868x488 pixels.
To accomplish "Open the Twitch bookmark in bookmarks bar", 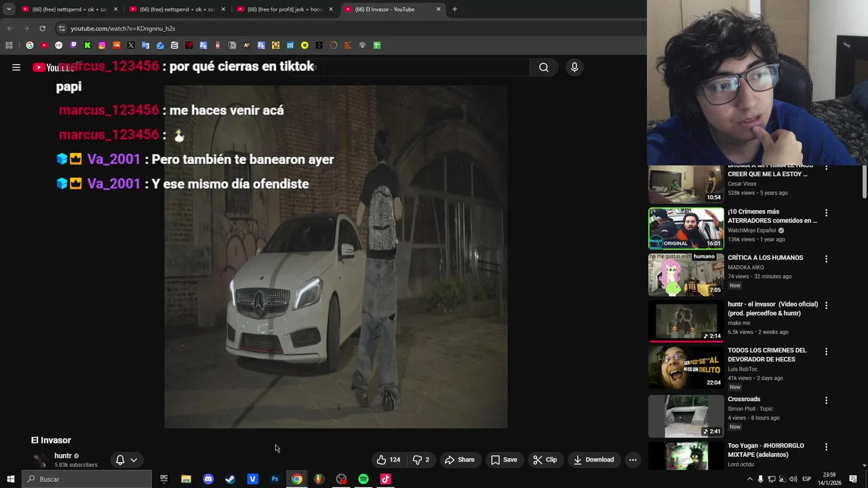I will pos(73,45).
